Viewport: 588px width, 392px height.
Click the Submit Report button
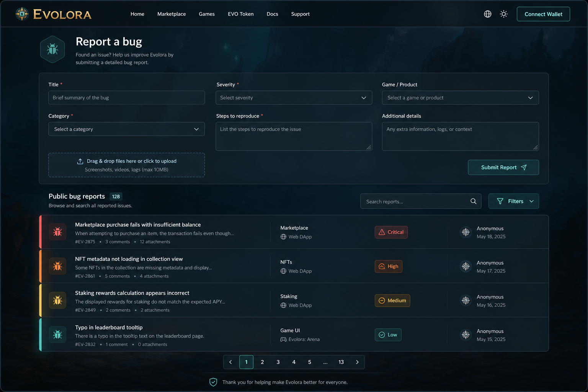pos(503,167)
